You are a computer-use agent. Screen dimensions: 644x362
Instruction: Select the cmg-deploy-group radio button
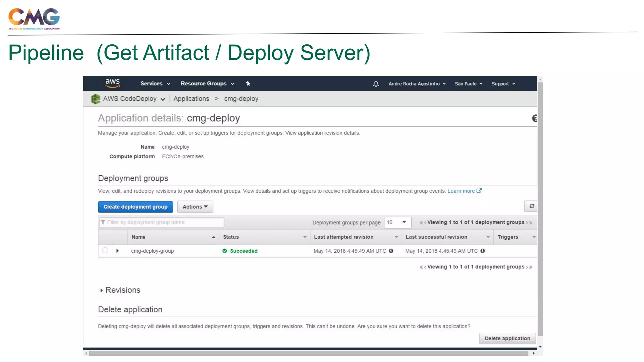105,250
